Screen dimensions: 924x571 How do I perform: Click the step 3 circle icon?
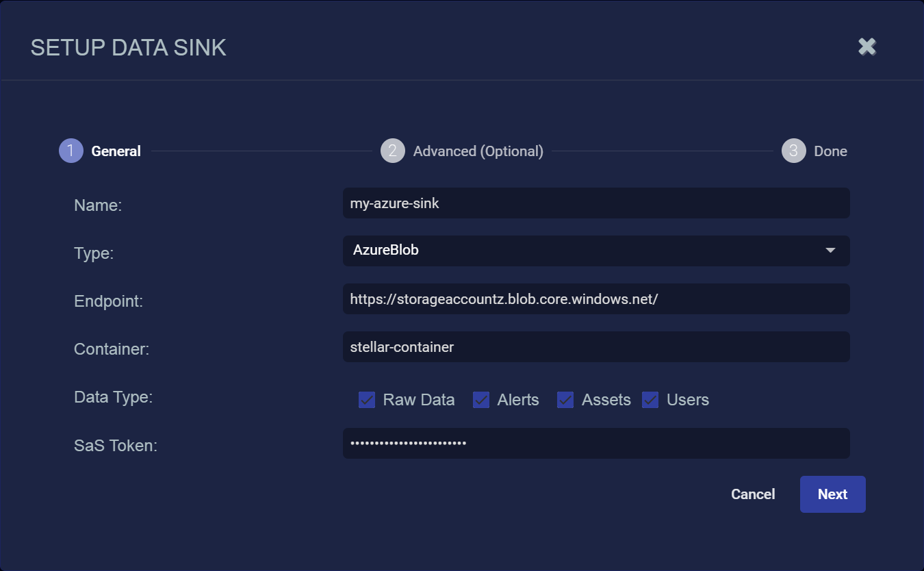click(x=794, y=151)
